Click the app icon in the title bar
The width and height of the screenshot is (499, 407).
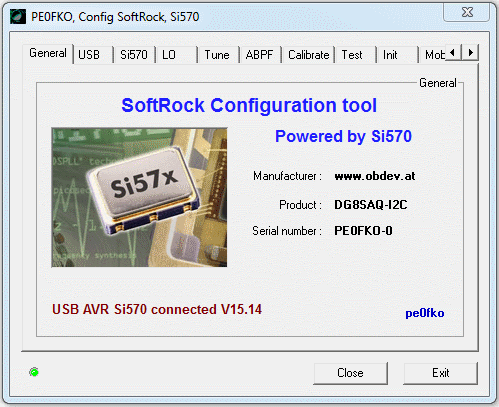coord(18,16)
